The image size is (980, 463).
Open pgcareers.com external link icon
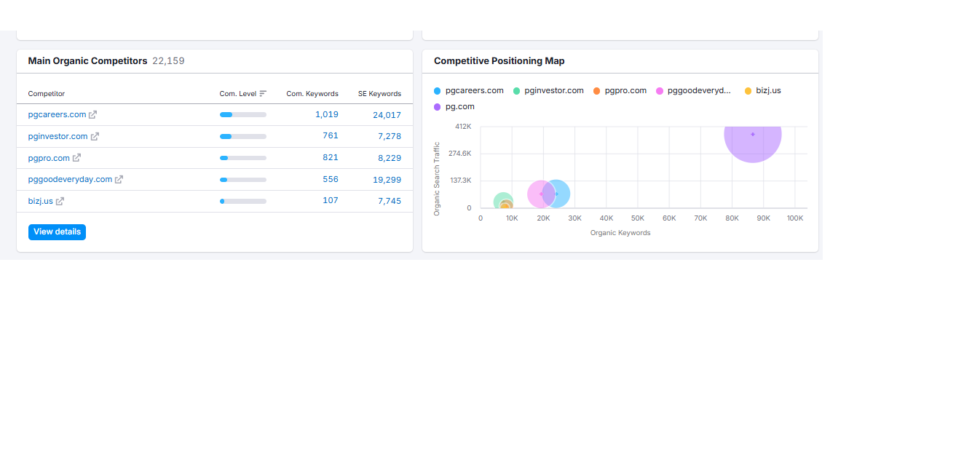pos(92,115)
